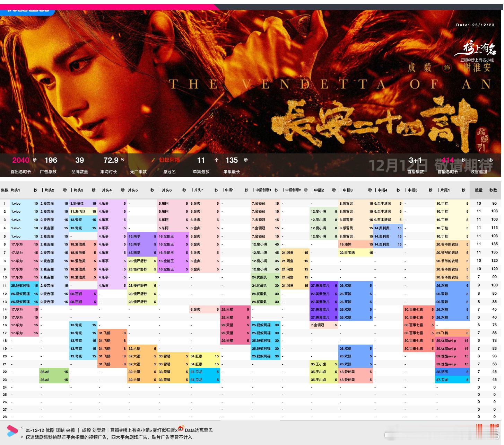Click the 蚂蚁阿福 title sponsor name
The image size is (504, 445).
coord(170,160)
